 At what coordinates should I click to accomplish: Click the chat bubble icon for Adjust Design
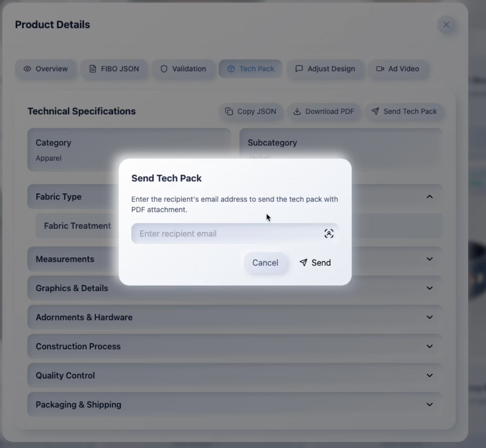tap(299, 69)
